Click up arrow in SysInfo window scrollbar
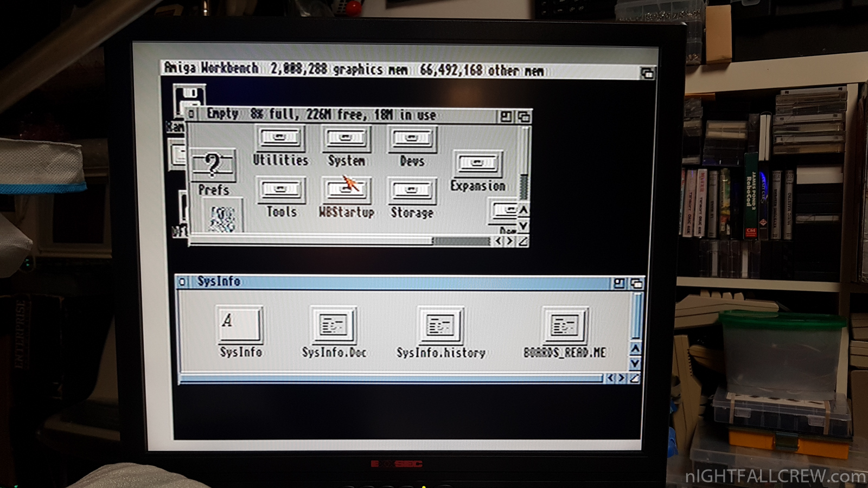 coord(635,349)
